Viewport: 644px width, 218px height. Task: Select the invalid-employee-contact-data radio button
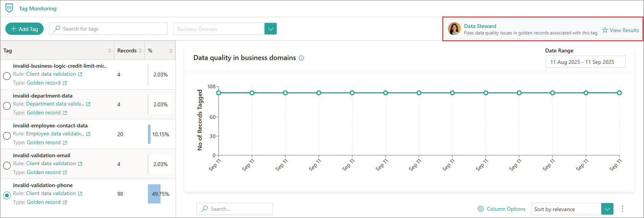coord(7,136)
